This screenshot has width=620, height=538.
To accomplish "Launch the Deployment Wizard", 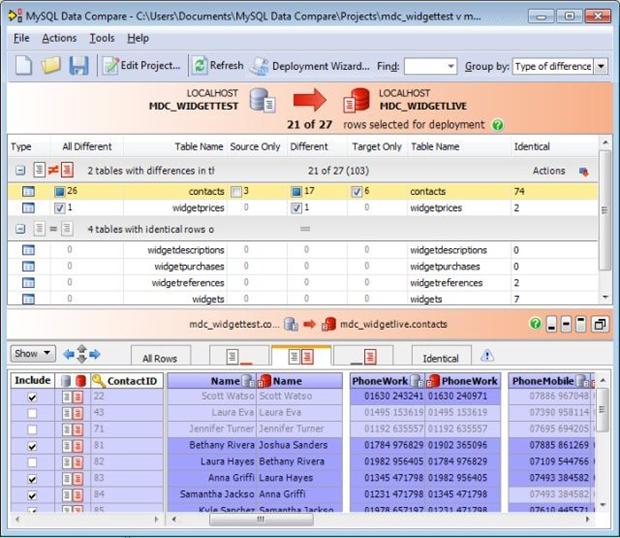I will coord(310,66).
